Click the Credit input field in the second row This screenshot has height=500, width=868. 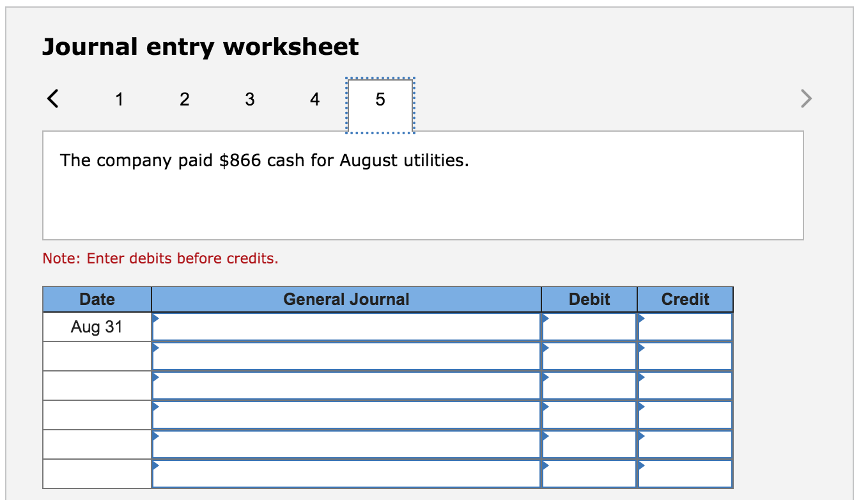[x=685, y=355]
